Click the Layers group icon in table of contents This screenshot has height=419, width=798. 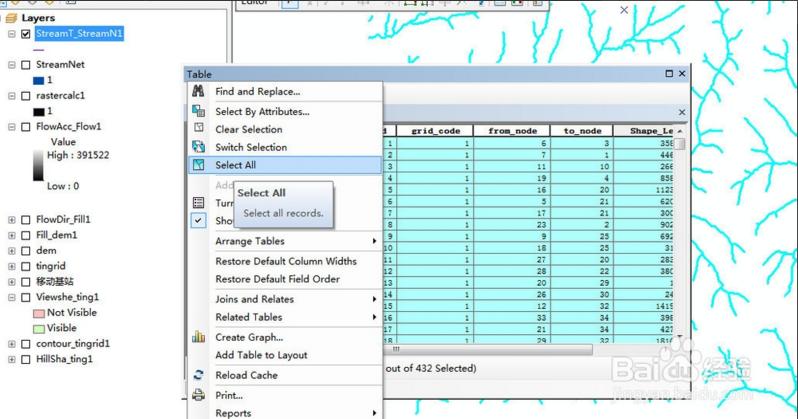[x=11, y=18]
